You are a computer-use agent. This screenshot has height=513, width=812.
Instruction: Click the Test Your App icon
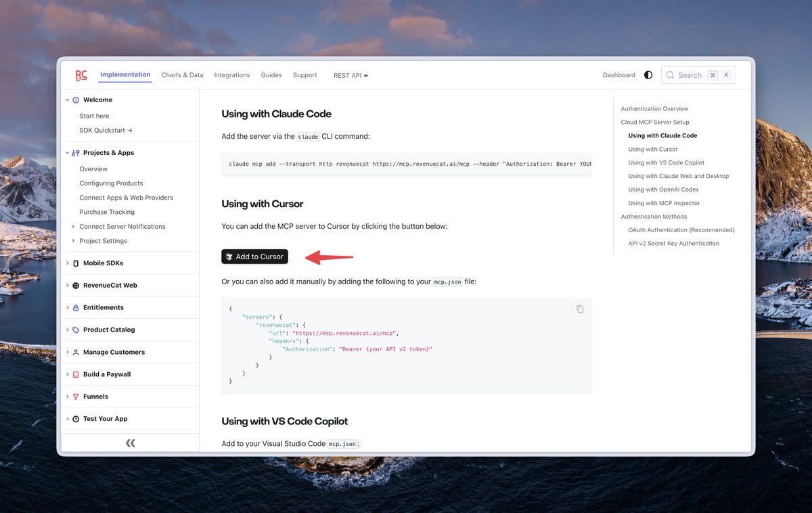[76, 419]
